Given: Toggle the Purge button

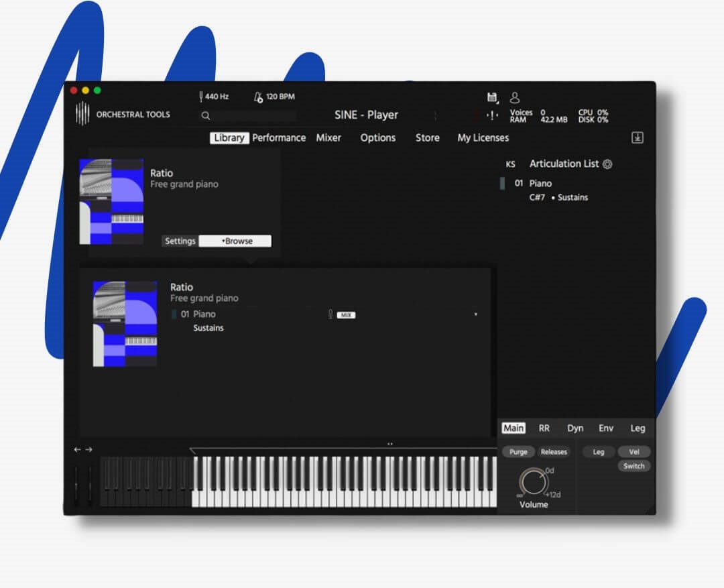Looking at the screenshot, I should 518,452.
